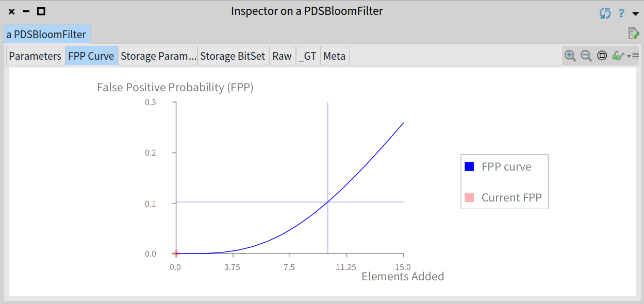Click the green glasses browse icon
644x304 pixels.
click(x=618, y=56)
